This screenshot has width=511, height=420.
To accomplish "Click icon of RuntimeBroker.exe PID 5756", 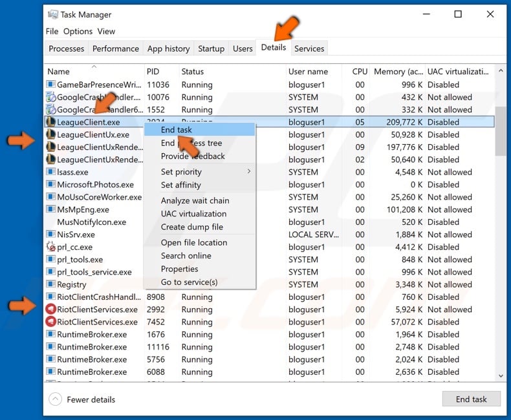I will point(50,359).
